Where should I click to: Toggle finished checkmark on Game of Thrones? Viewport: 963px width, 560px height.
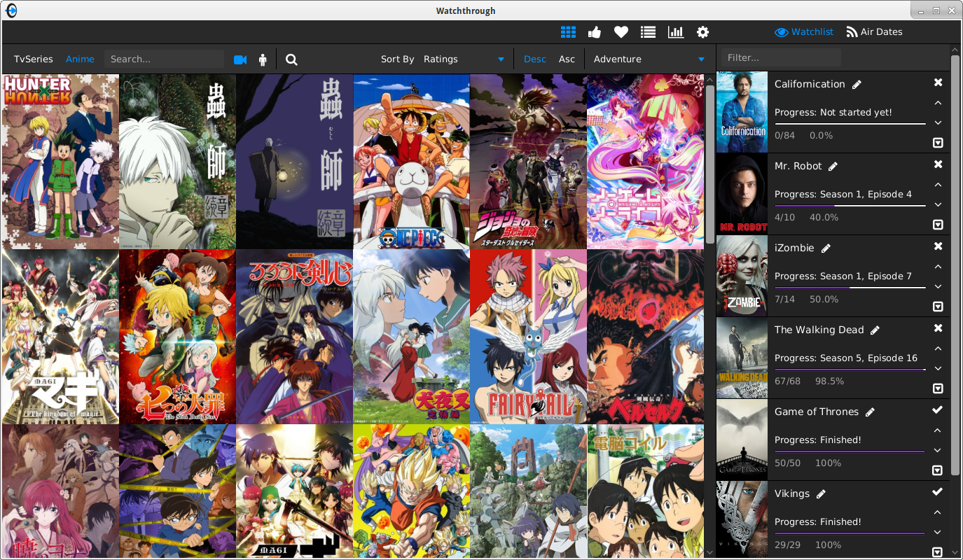click(938, 410)
